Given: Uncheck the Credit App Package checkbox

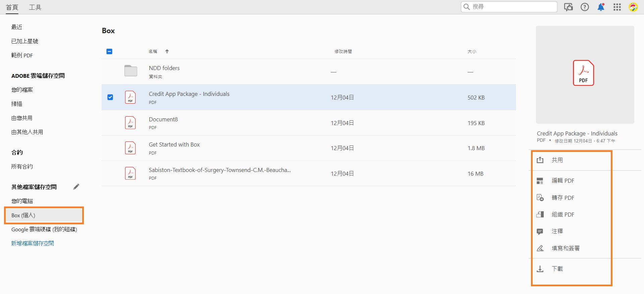Looking at the screenshot, I should pyautogui.click(x=110, y=97).
